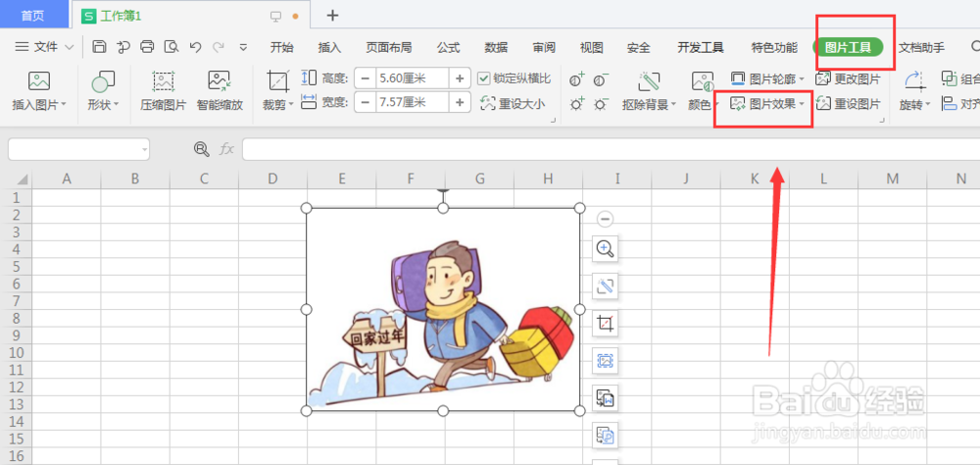Expand the Rotate (旋转) dropdown arrow
980x465 pixels.
pos(929,105)
